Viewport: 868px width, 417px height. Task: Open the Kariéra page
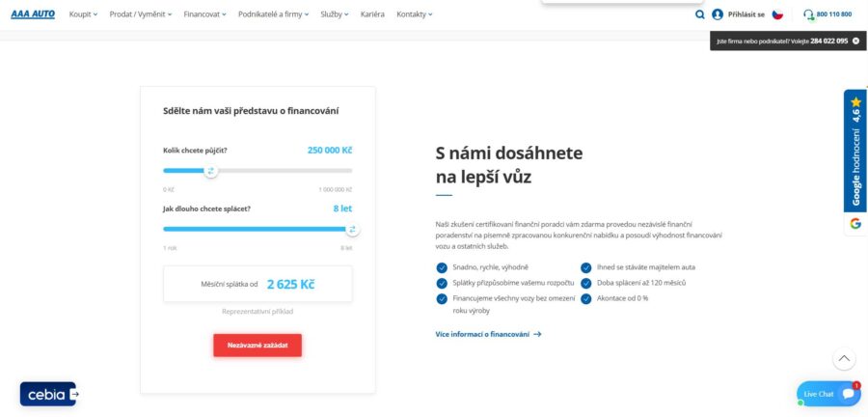pos(372,14)
